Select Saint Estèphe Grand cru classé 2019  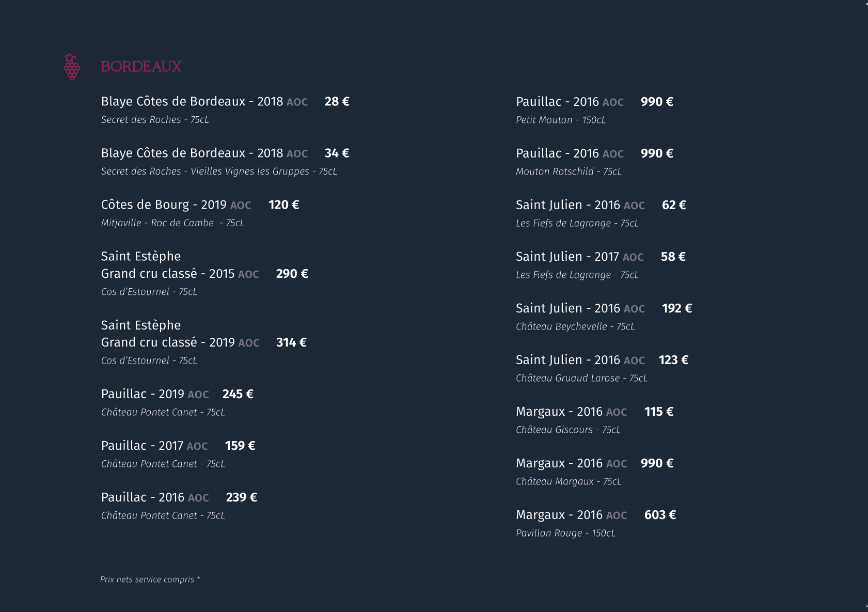tap(180, 334)
